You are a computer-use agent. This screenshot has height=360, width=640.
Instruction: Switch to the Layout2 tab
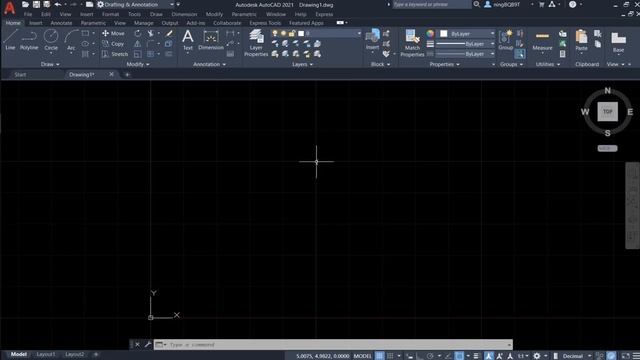point(74,354)
